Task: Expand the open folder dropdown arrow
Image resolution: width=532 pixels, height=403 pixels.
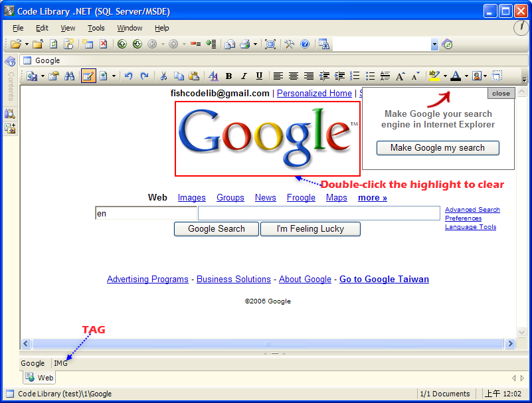Action: coord(27,44)
